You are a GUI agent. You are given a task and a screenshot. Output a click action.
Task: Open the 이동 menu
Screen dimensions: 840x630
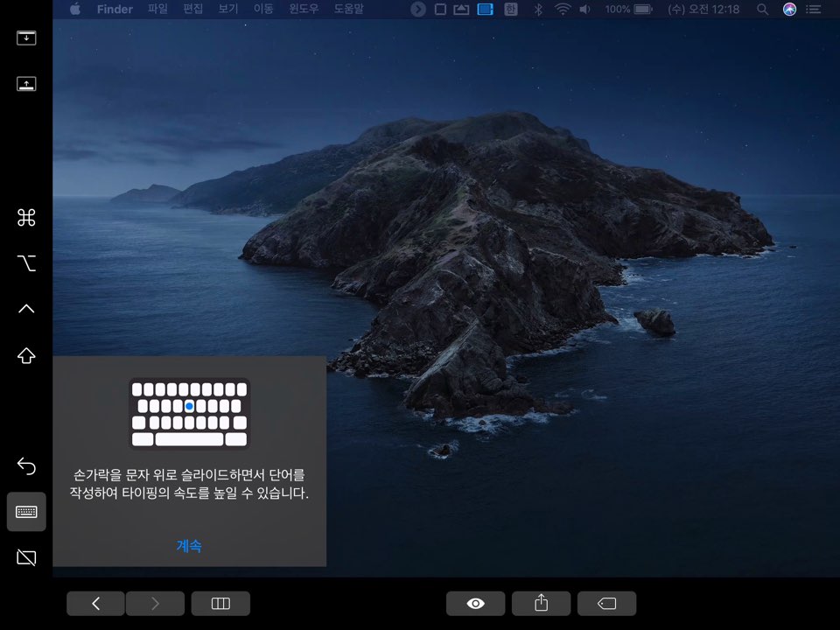click(263, 9)
